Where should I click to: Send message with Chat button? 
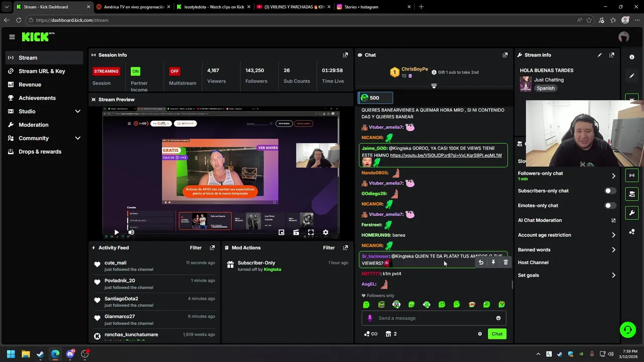point(497,334)
